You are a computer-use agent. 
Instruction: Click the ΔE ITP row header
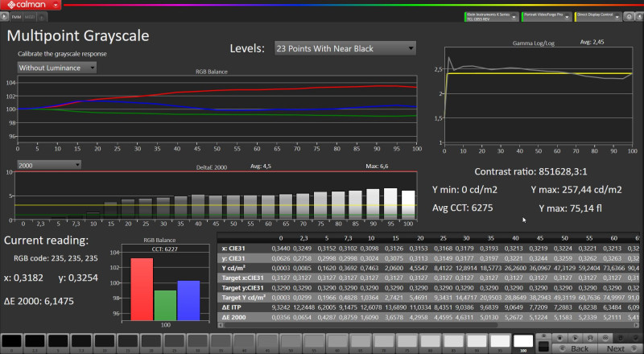(232, 307)
